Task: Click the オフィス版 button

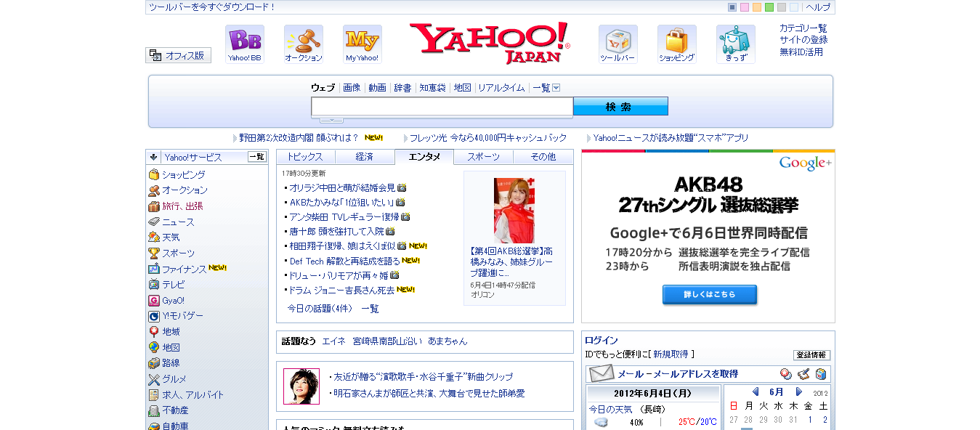Action: (178, 55)
